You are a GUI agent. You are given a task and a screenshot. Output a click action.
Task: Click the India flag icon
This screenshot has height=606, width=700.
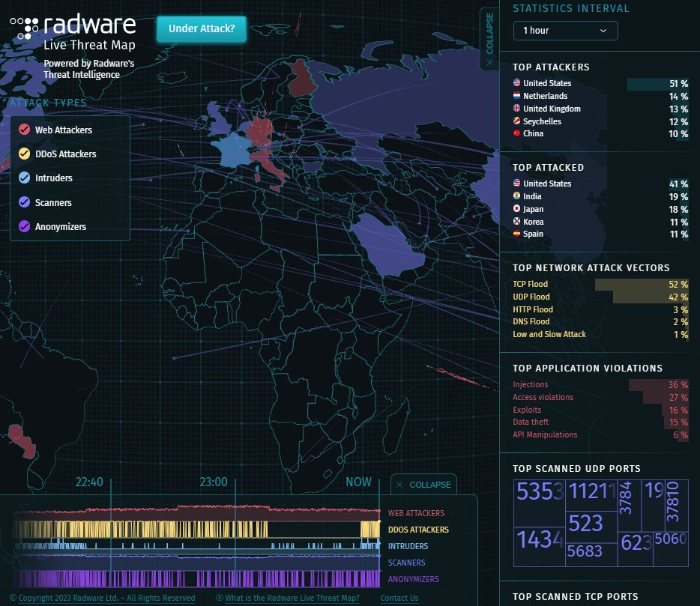tap(516, 196)
